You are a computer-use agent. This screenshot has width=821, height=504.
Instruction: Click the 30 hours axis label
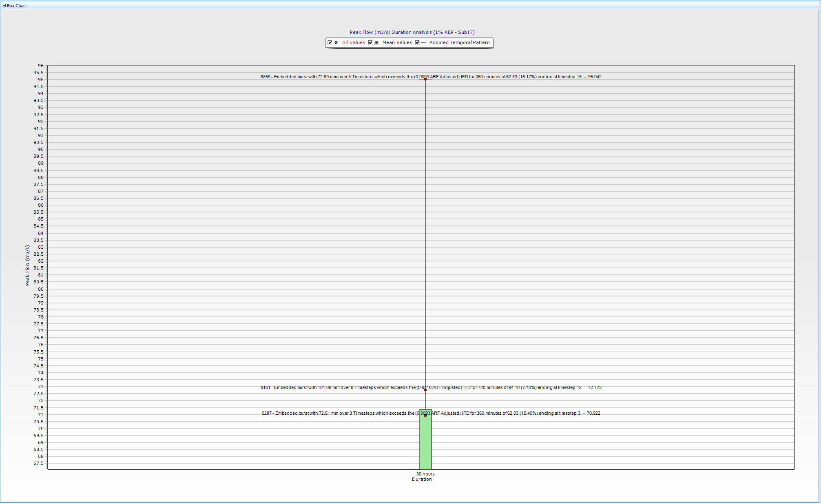[425, 474]
